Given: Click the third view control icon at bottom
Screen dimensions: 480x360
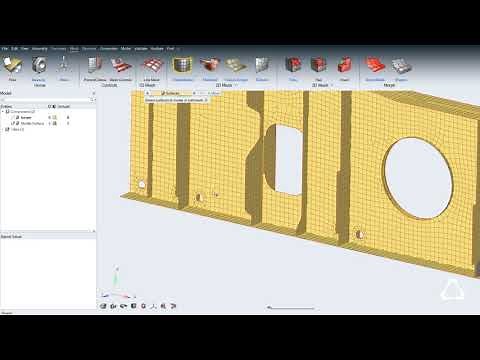Looking at the screenshot, I should (x=123, y=306).
